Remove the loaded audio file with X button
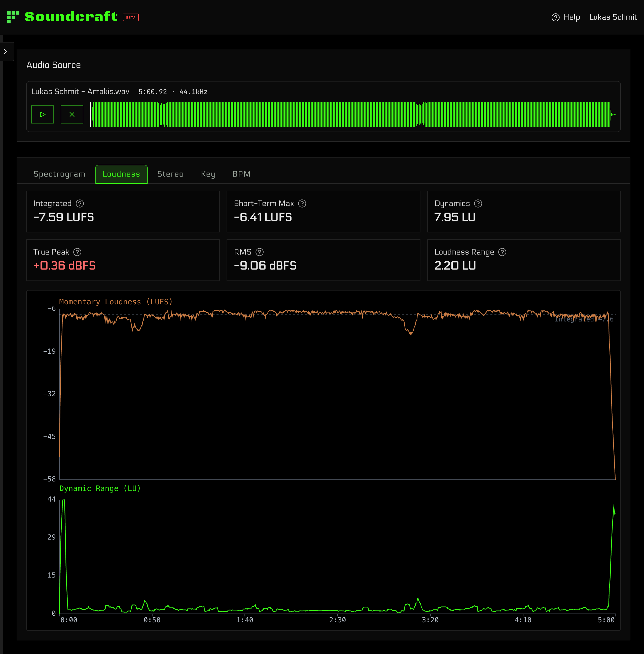Image resolution: width=644 pixels, height=654 pixels. pos(72,115)
